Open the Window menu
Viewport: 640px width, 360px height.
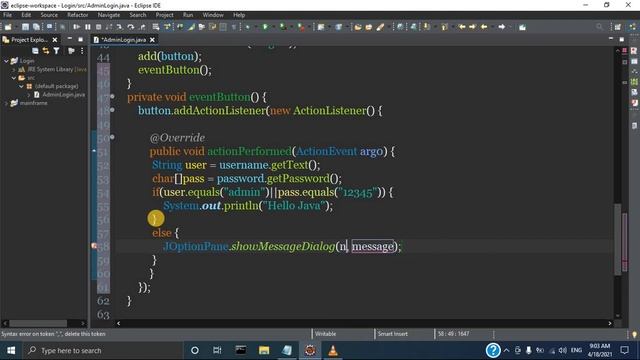pyautogui.click(x=213, y=15)
